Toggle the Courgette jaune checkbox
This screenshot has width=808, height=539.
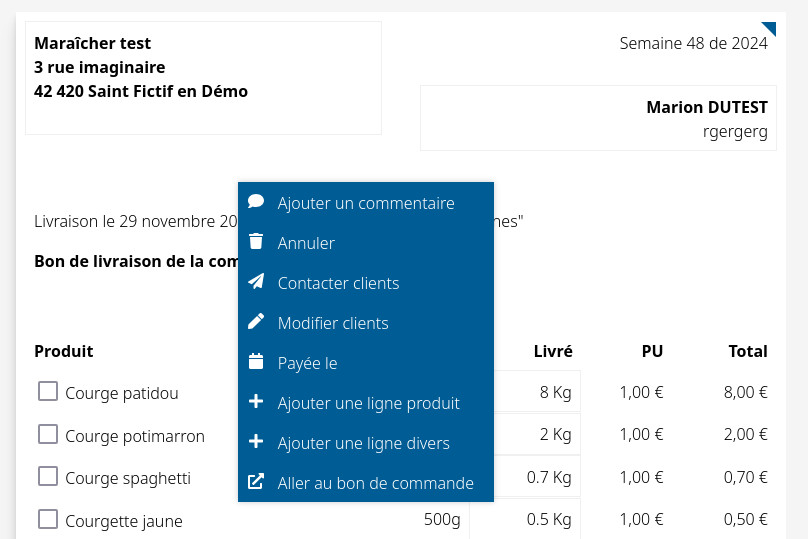[x=47, y=519]
